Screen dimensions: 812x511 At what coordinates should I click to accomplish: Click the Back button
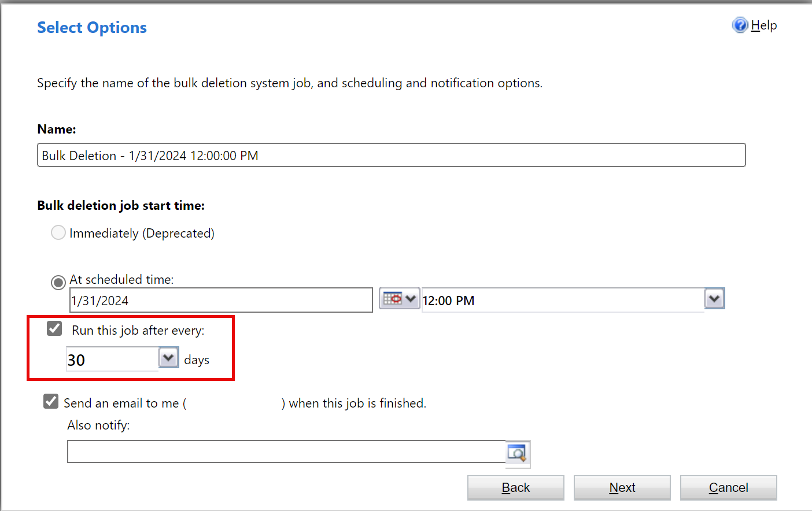coord(516,488)
